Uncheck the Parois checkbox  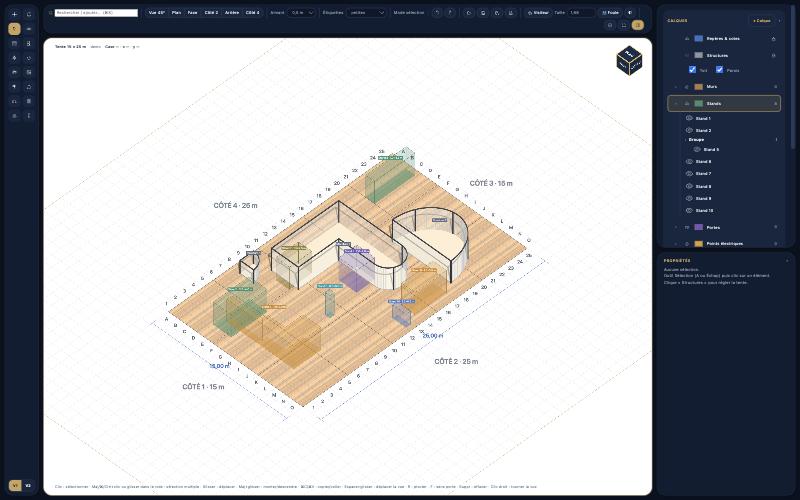click(719, 70)
